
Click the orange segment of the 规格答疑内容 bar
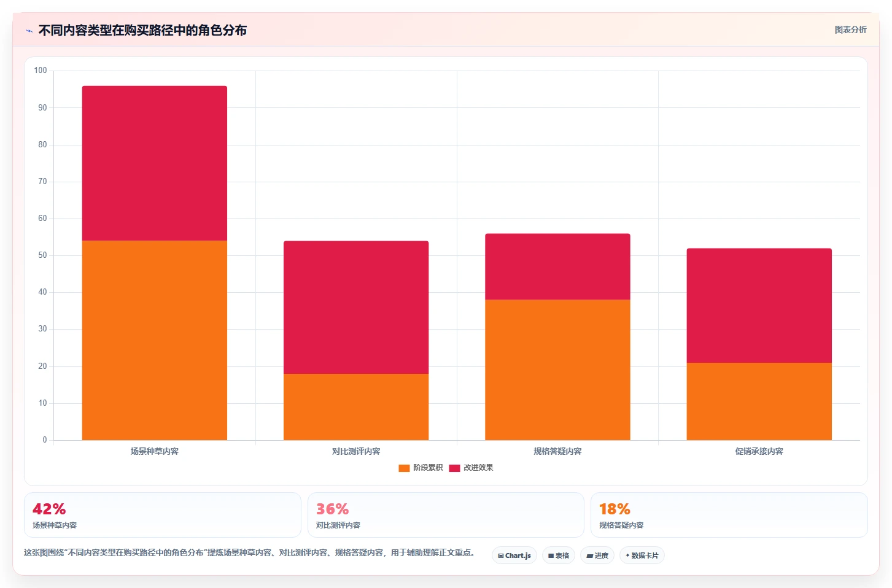(557, 370)
